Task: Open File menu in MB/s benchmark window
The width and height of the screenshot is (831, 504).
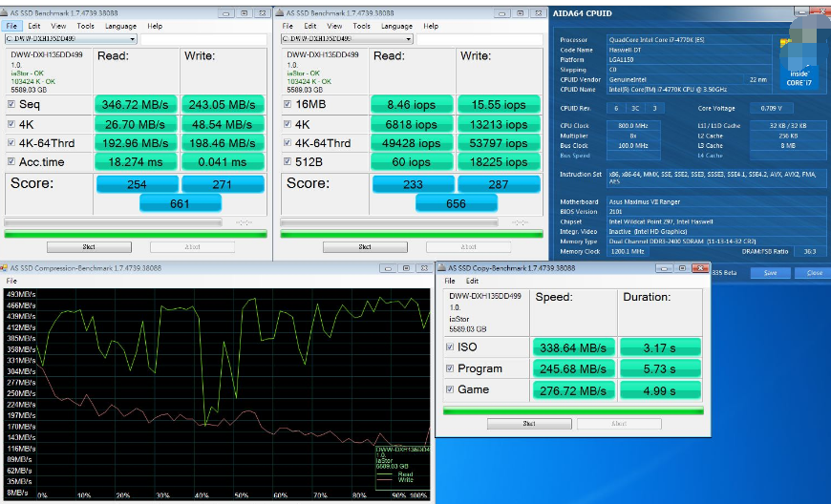Action: pos(11,26)
